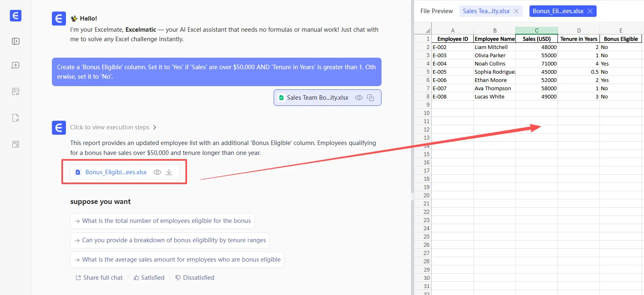Click 'Share full chat' link
Image resolution: width=644 pixels, height=295 pixels.
pos(99,278)
